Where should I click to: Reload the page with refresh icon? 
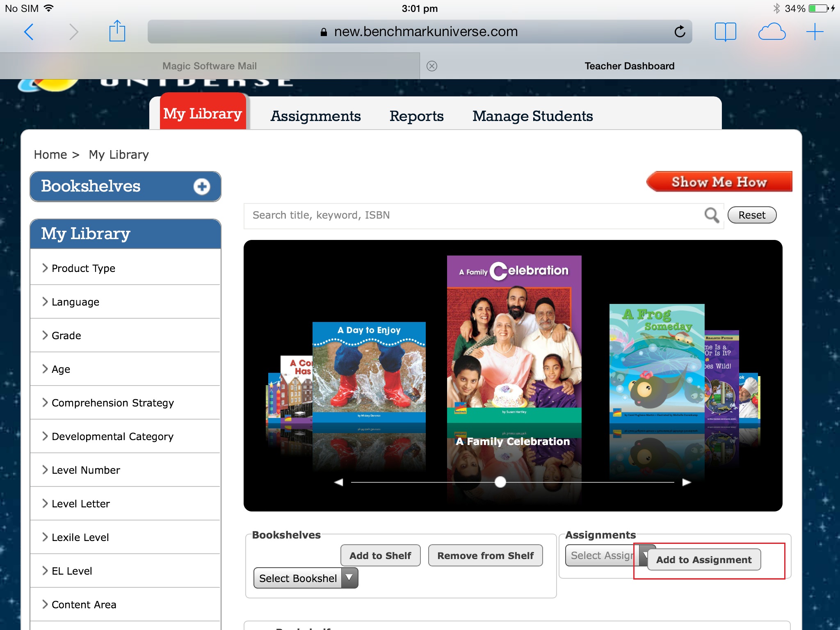click(680, 32)
